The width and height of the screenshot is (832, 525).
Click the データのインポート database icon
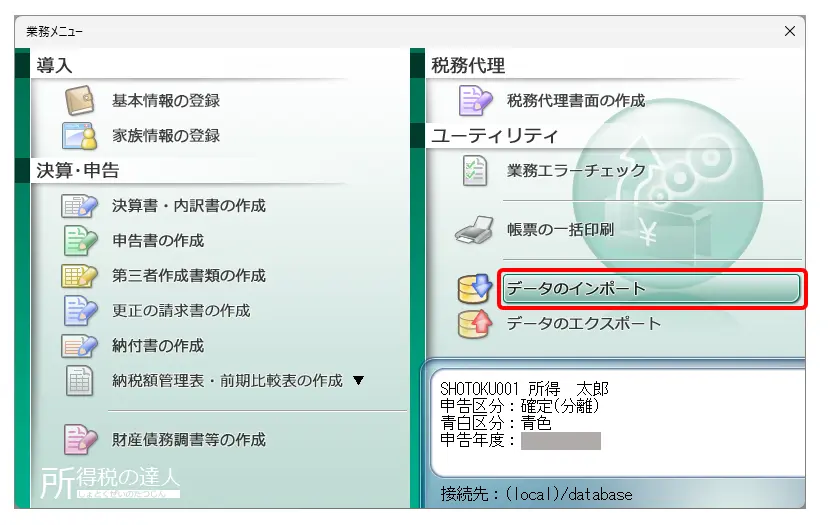(x=474, y=289)
